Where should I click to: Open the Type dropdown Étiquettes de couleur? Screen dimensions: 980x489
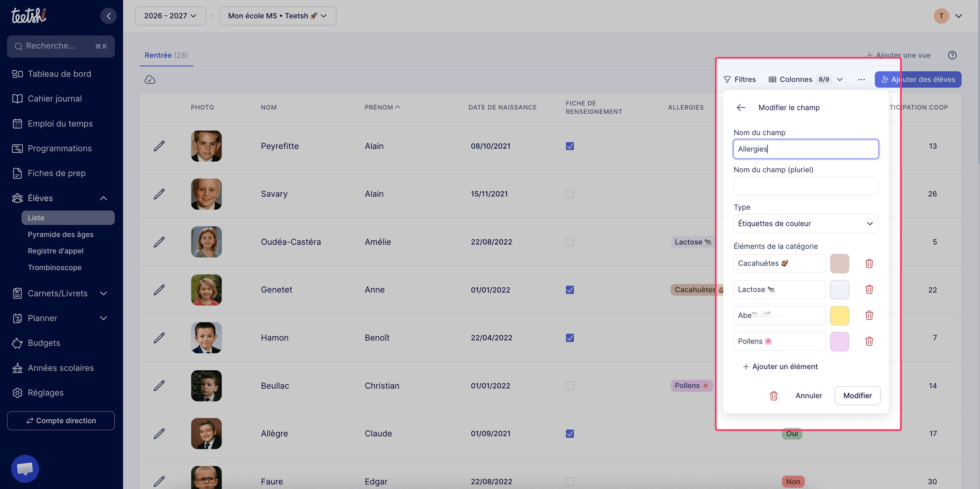tap(805, 224)
